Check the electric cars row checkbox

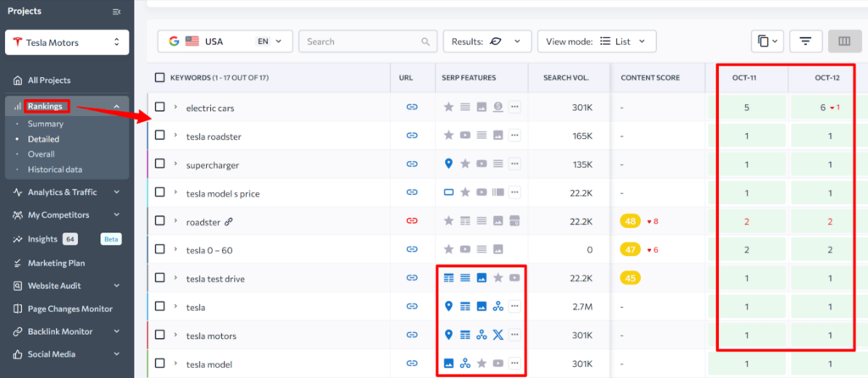tap(160, 107)
